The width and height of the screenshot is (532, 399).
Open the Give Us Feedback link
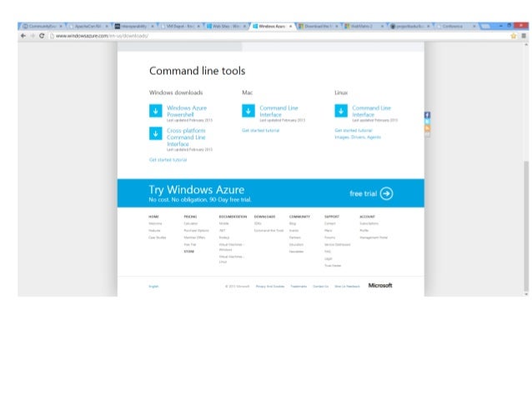click(x=347, y=287)
